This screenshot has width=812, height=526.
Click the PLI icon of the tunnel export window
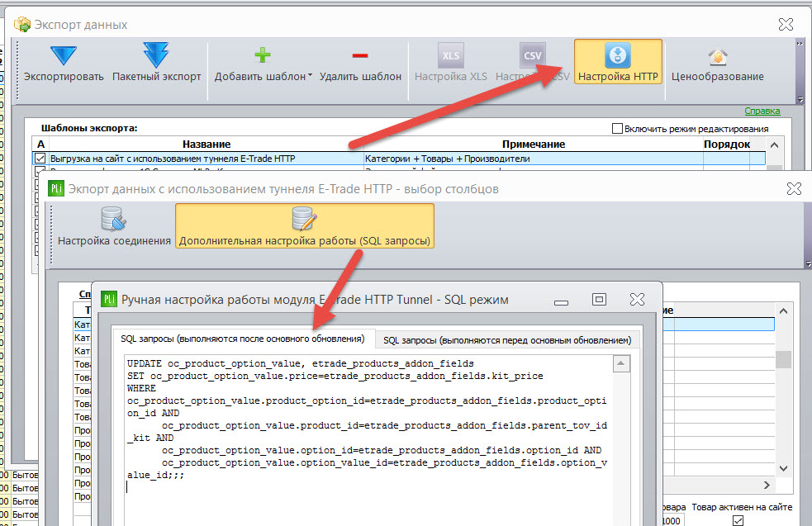56,188
